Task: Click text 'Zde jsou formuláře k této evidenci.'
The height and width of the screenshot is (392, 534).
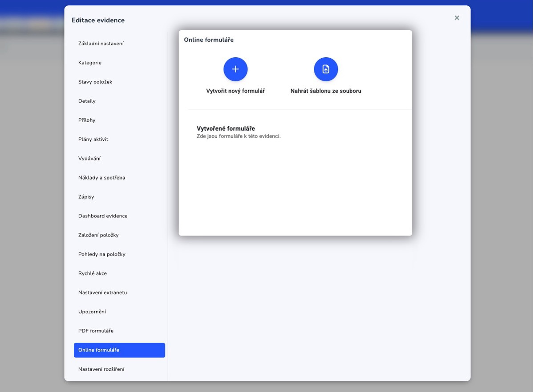Action: pyautogui.click(x=239, y=136)
